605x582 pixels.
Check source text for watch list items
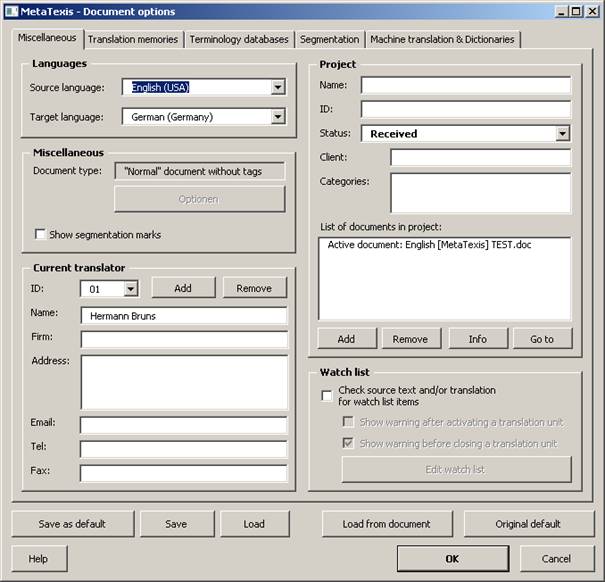(x=326, y=396)
